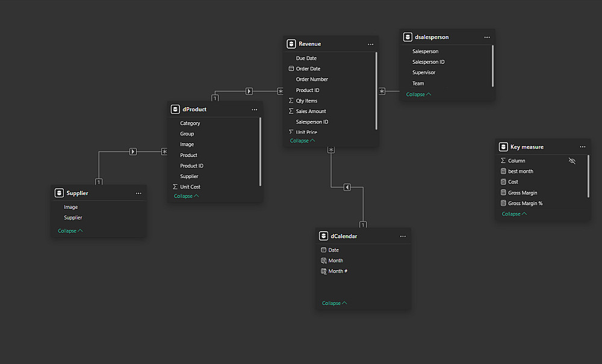Viewport: 602px width, 364px height.
Task: Open more options menu for dCalendar table
Action: pyautogui.click(x=403, y=236)
